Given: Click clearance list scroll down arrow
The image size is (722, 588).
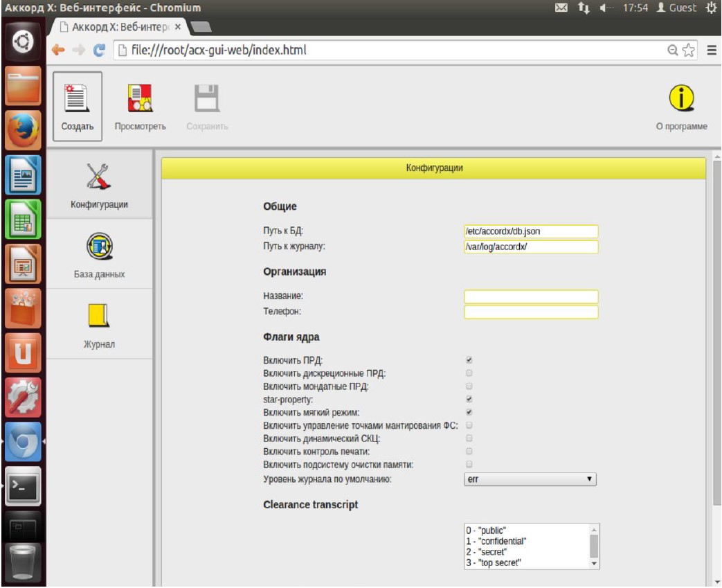Looking at the screenshot, I should (x=594, y=564).
